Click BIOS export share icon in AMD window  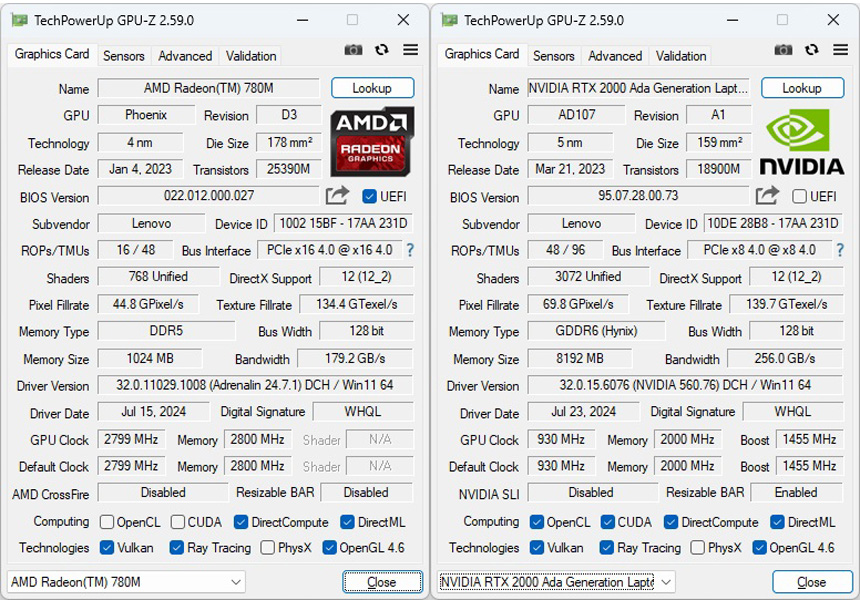point(337,195)
